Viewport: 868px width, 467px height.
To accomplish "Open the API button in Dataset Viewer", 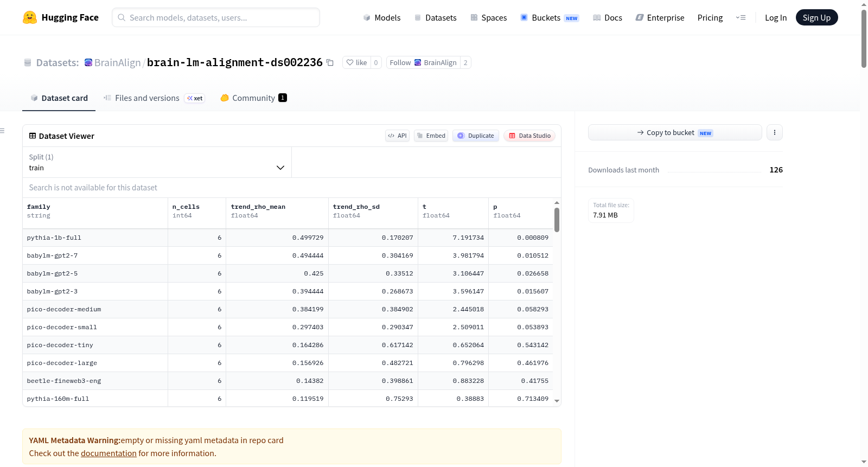I will click(x=397, y=136).
